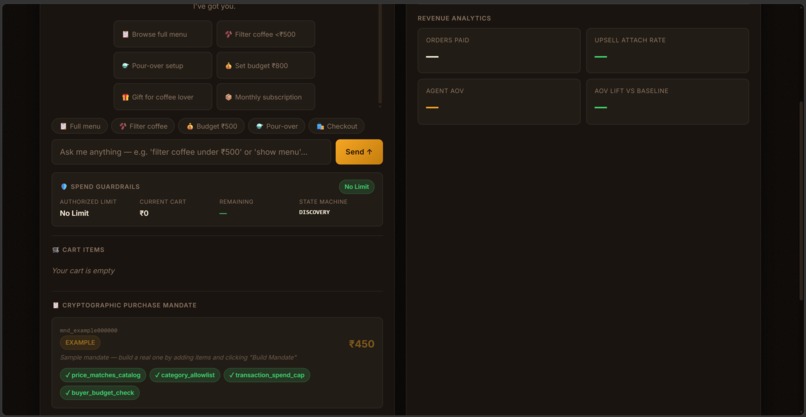Click the mnd_example000000 mandate ID
The width and height of the screenshot is (806, 417).
tap(88, 331)
